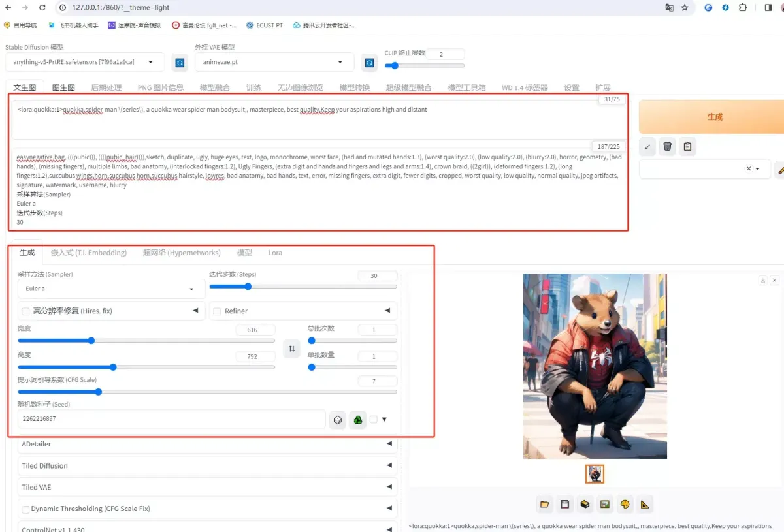This screenshot has height=532, width=784.
Task: Open the Lora tab
Action: point(275,253)
